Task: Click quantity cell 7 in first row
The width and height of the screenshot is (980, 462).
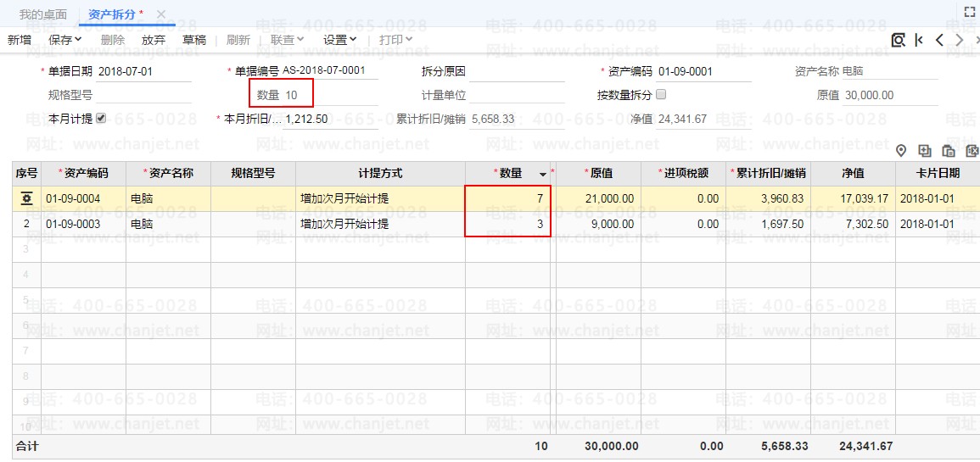Action: 507,198
